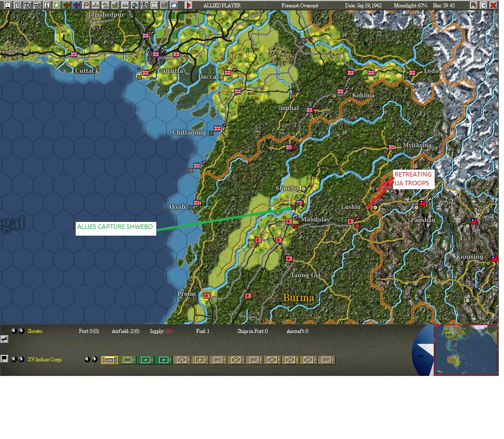Viewport: 504px width, 439px height.
Task: Select the Japanese unit at Prome
Action: tap(207, 295)
